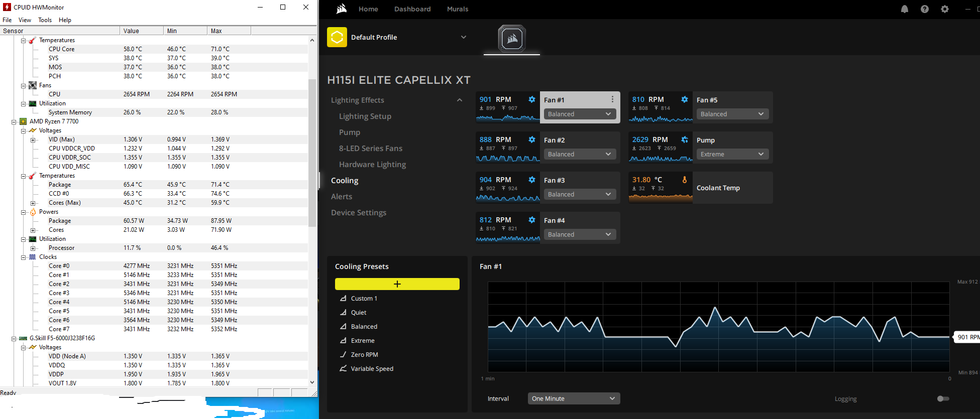Screen dimensions: 980x419
Task: Select the Extreme cooling preset
Action: pos(363,340)
